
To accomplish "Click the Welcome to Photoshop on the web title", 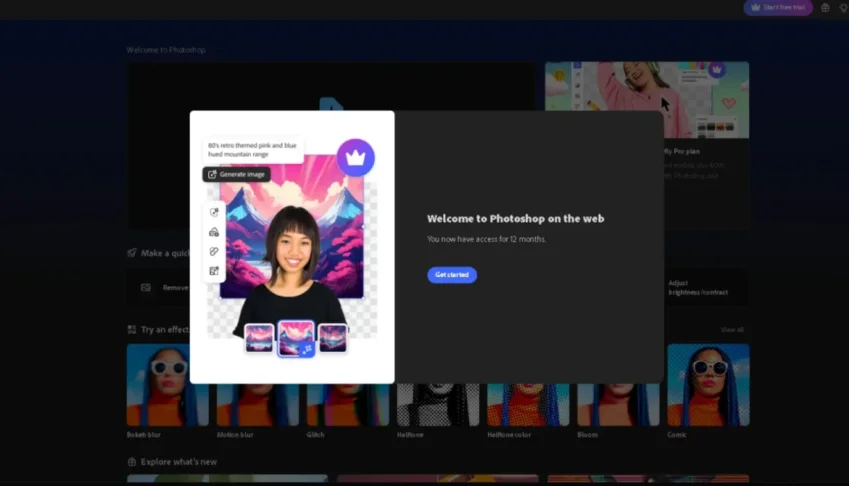I will click(x=515, y=219).
